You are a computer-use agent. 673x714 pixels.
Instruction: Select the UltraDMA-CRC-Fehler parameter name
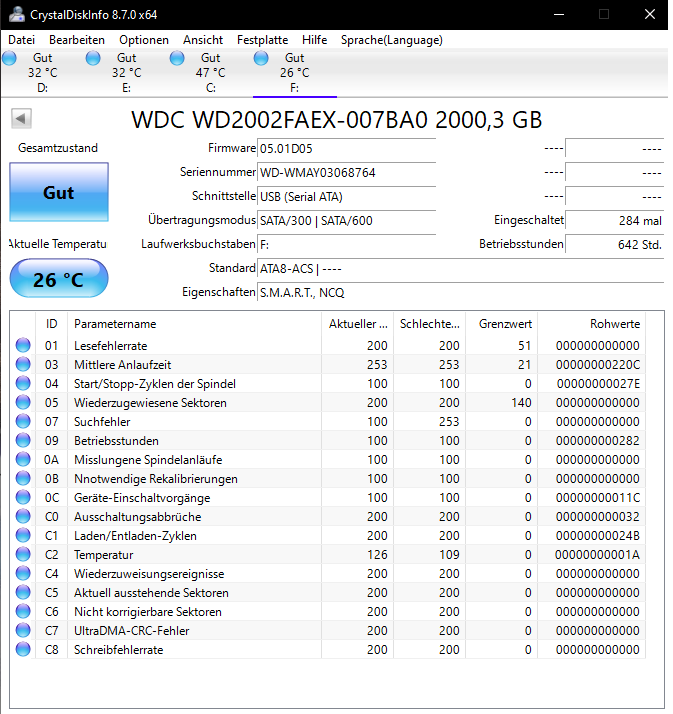pyautogui.click(x=132, y=631)
